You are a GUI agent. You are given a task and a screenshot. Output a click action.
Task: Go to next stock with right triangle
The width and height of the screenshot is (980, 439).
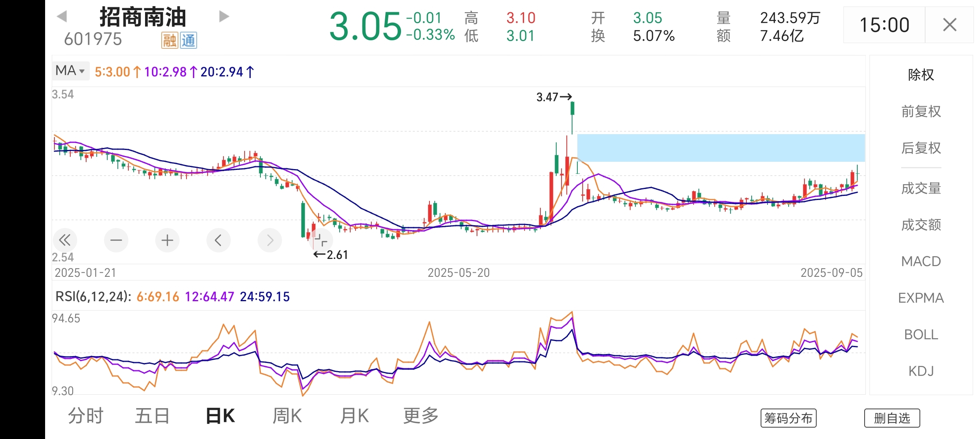point(224,17)
